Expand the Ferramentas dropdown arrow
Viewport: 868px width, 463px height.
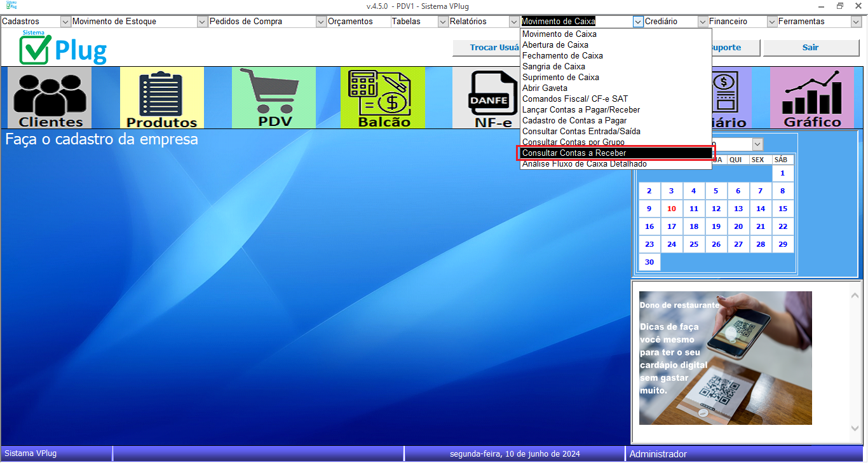click(856, 22)
